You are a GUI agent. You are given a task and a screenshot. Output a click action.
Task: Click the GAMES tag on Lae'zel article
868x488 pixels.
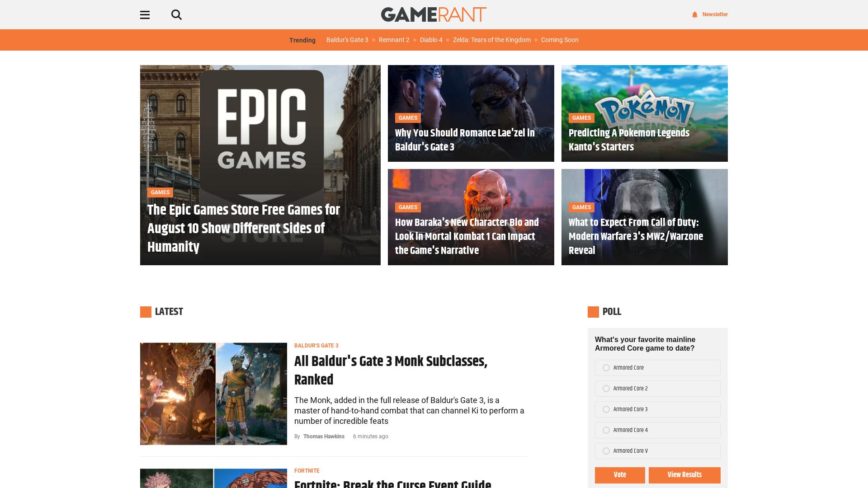click(408, 118)
